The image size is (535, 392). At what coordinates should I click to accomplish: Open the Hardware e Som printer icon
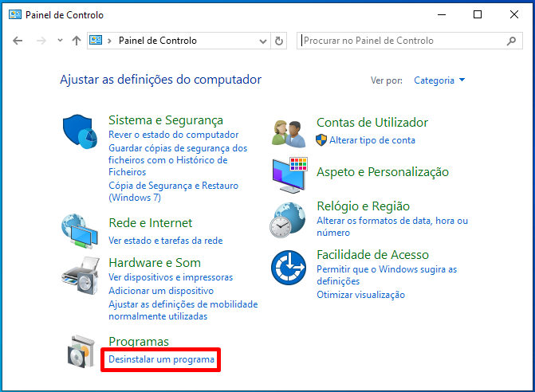(81, 276)
